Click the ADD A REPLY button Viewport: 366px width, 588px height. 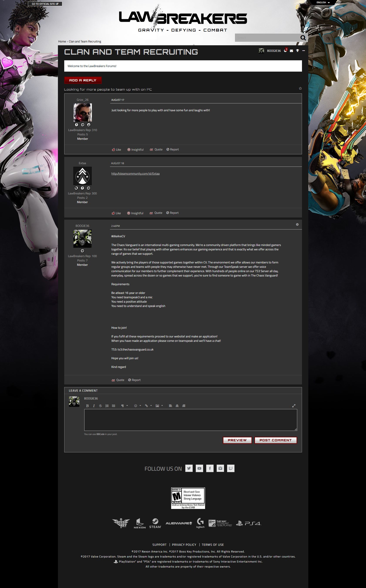coord(83,80)
